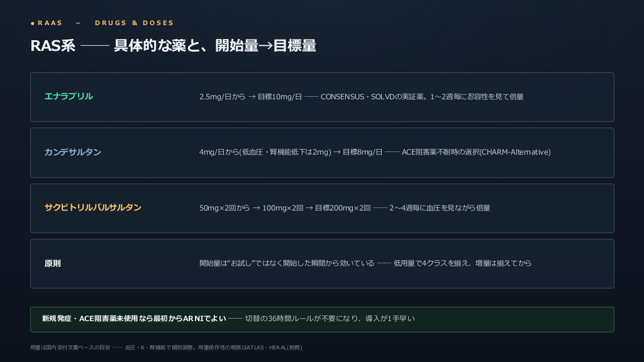Click the 50mg×2回から dosing text
Viewport: 644px width, 362px height.
[225, 208]
